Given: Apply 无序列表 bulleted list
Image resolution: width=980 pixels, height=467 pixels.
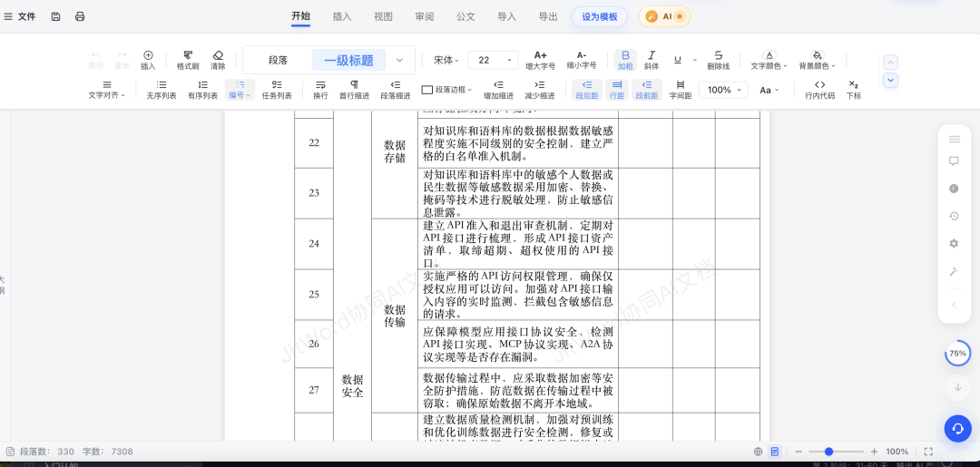Looking at the screenshot, I should coord(162,90).
